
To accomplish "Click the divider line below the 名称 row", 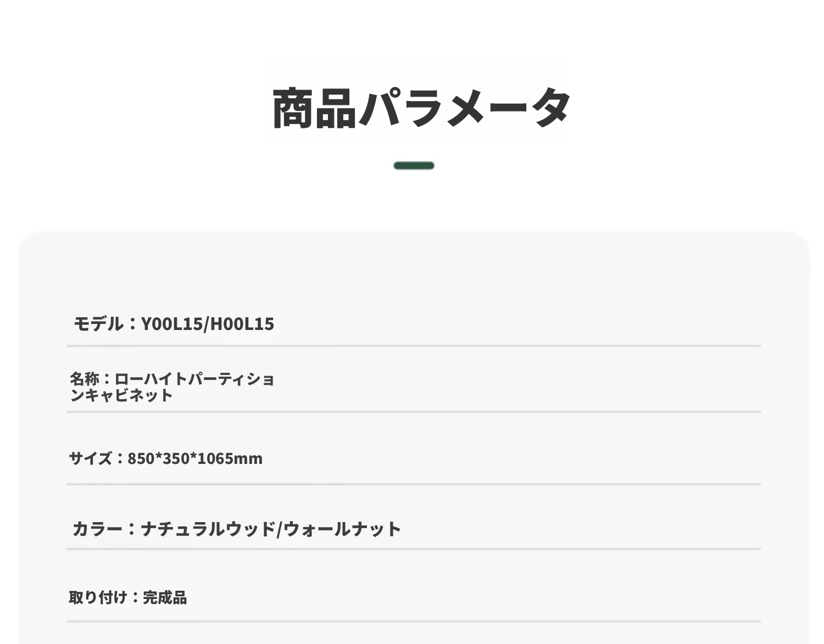I will 414,411.
